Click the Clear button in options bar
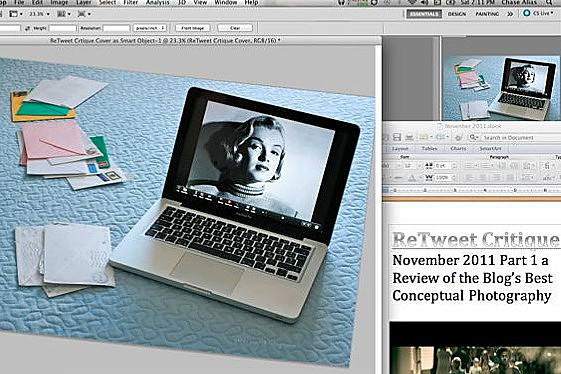The image size is (561, 374). (235, 28)
